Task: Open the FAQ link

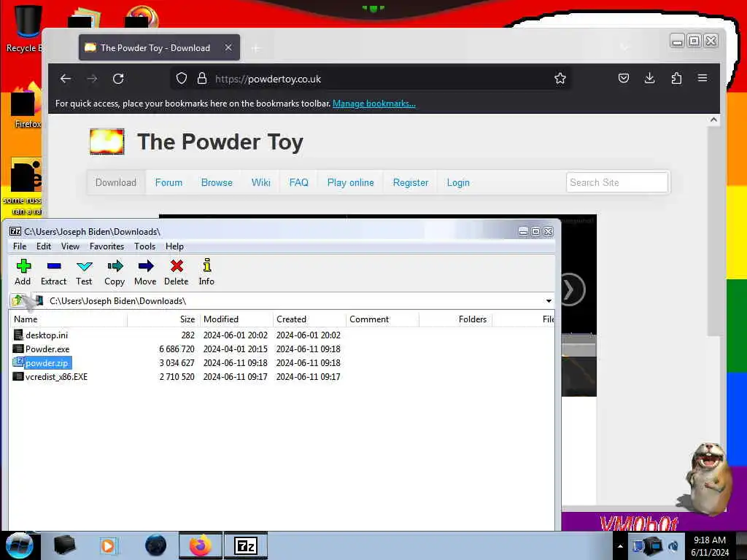Action: pos(298,182)
